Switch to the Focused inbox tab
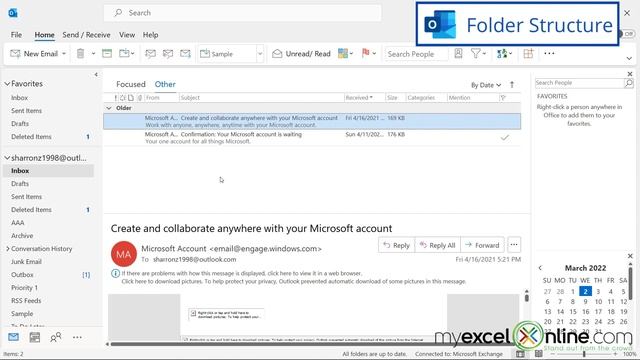 pyautogui.click(x=131, y=84)
